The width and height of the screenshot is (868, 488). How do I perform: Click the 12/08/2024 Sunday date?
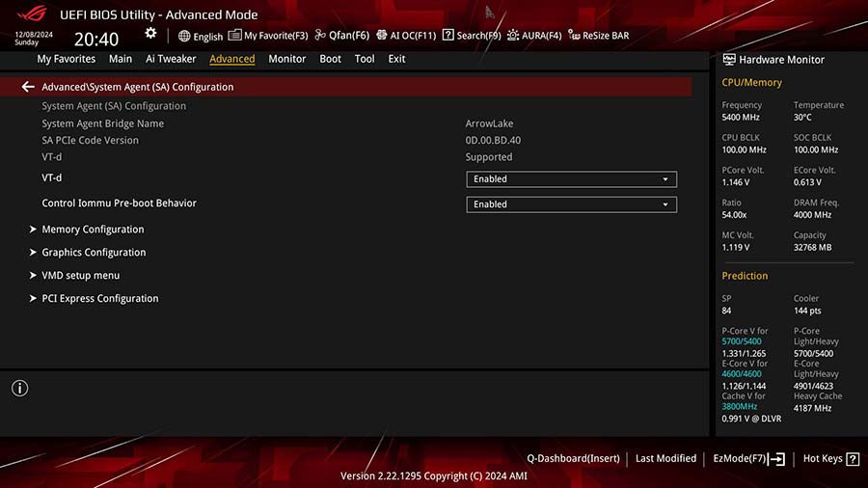pyautogui.click(x=34, y=39)
